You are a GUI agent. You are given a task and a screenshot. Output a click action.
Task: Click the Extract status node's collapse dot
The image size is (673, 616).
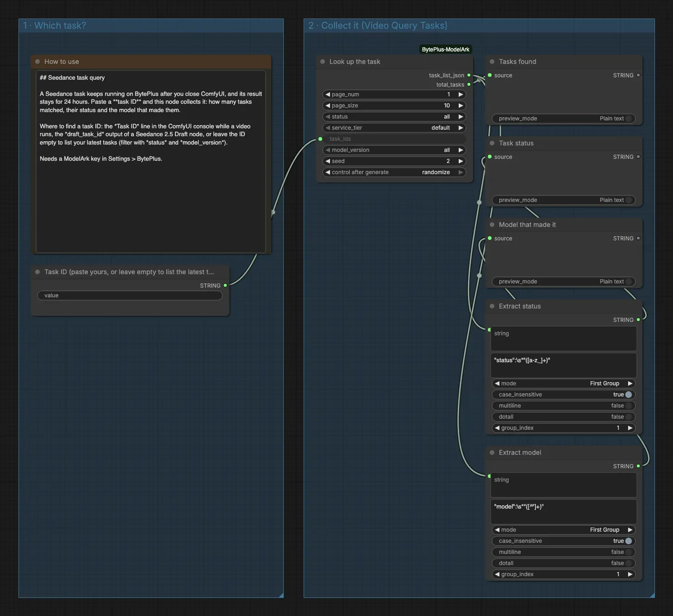pos(492,306)
